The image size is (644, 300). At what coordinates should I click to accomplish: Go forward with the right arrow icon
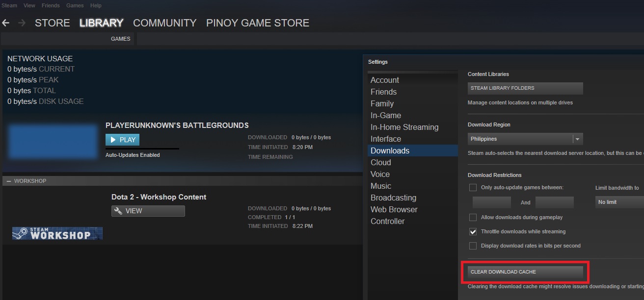(x=22, y=23)
